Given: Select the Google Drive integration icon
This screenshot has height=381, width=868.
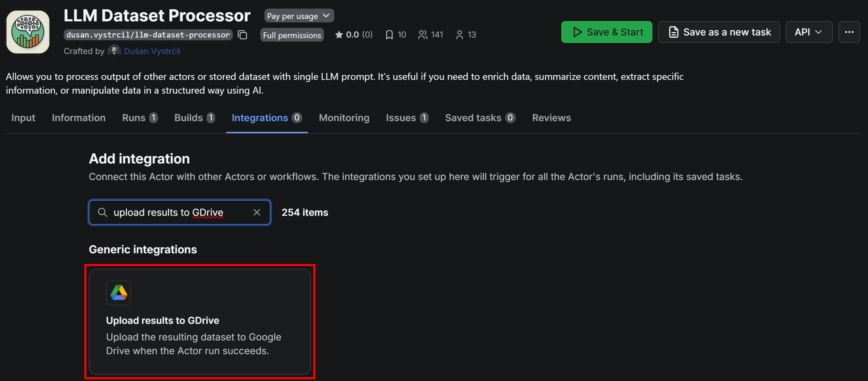Looking at the screenshot, I should pos(118,293).
